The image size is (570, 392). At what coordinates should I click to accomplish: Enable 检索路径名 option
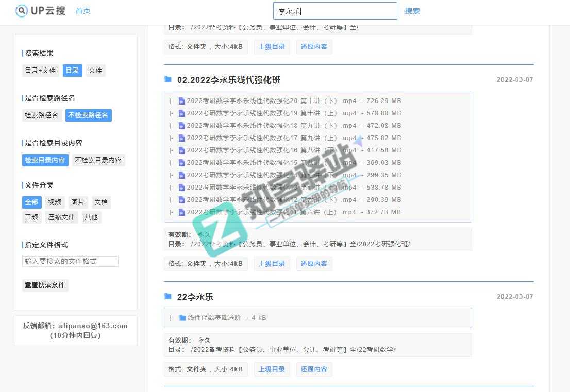(42, 115)
